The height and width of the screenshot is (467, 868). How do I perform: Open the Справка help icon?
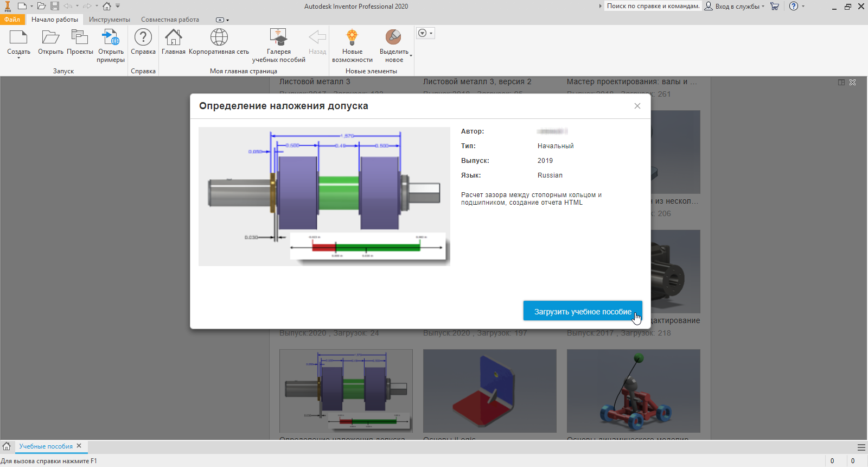click(x=143, y=37)
